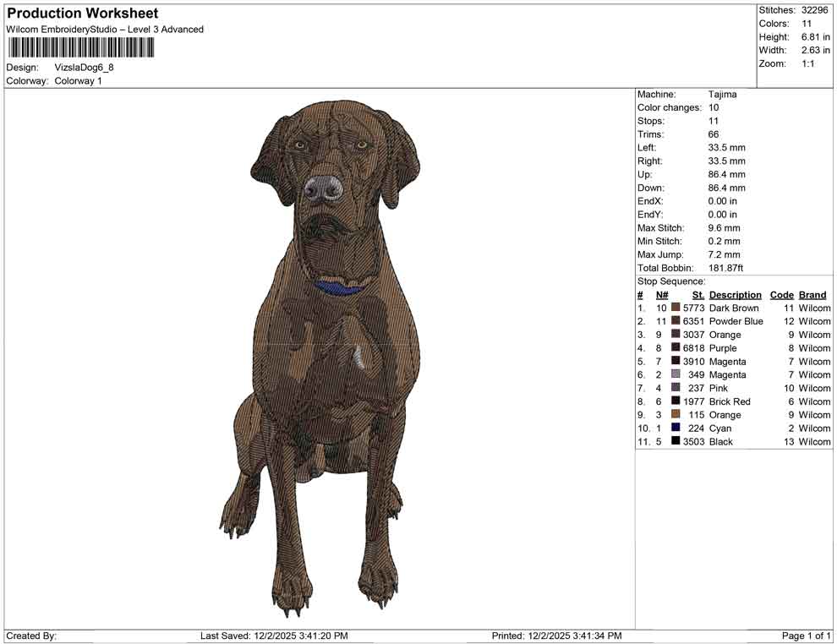
Task: Click the Cyan 224 color swatch
Action: click(677, 428)
